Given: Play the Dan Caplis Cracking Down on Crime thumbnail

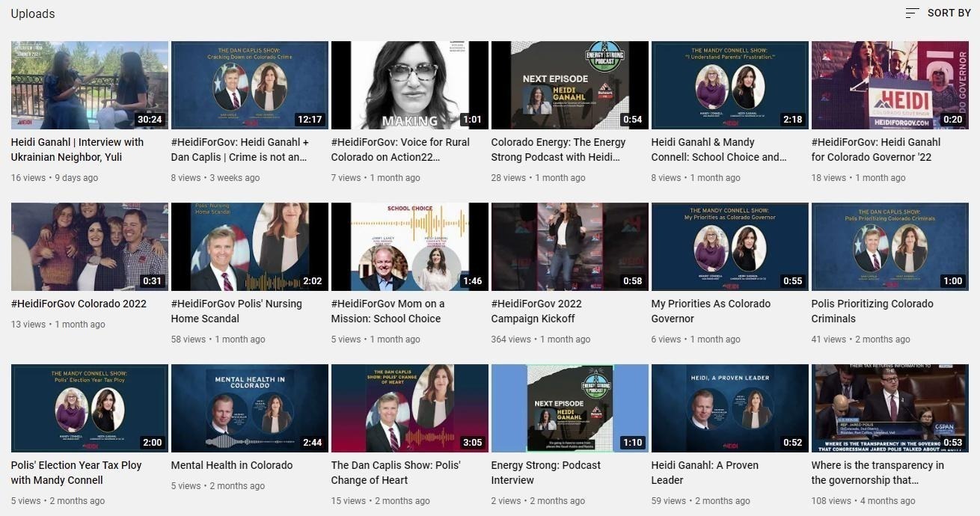Looking at the screenshot, I should (x=249, y=85).
